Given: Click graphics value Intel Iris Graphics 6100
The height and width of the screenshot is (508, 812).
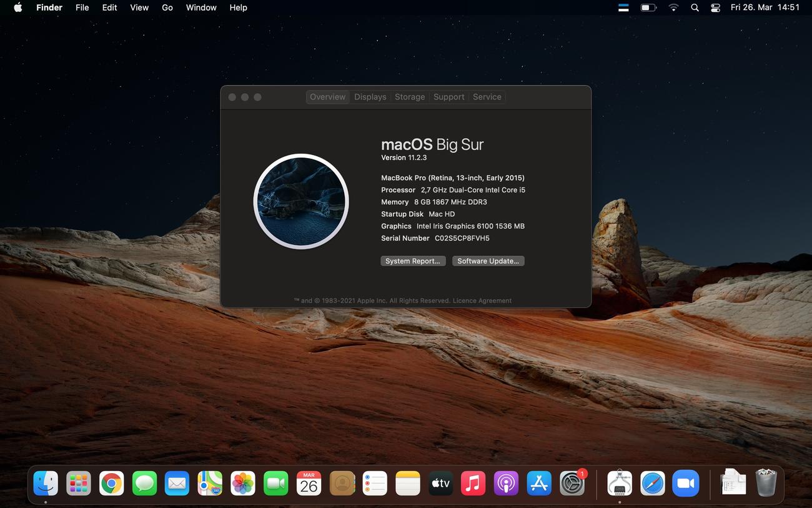Looking at the screenshot, I should click(x=470, y=226).
